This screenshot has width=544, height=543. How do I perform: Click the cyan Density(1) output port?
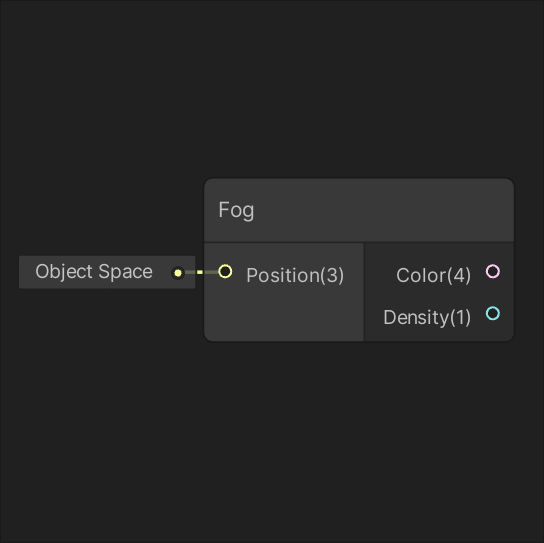(x=492, y=313)
